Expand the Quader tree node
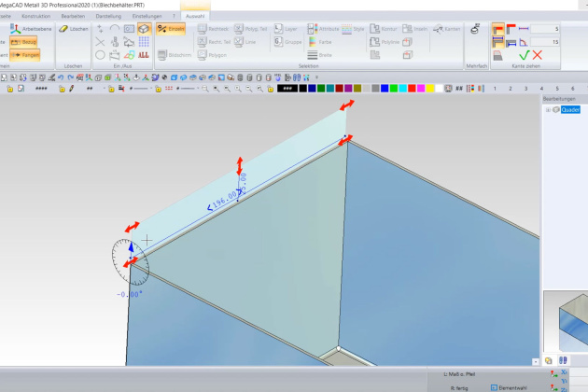588x392 pixels. pyautogui.click(x=547, y=109)
